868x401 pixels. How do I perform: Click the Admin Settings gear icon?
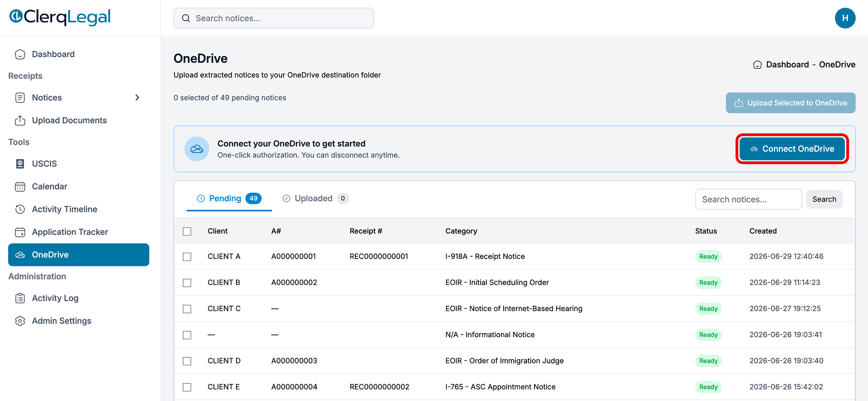point(20,321)
